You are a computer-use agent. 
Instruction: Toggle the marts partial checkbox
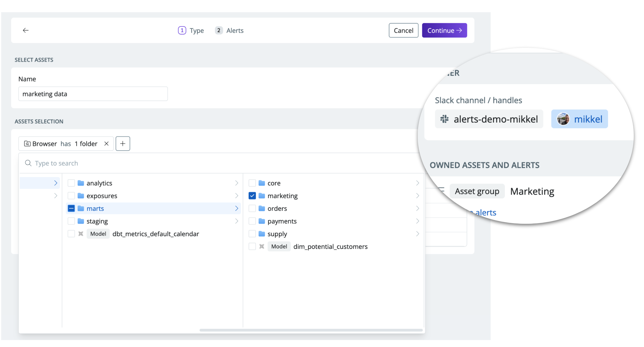pyautogui.click(x=71, y=209)
